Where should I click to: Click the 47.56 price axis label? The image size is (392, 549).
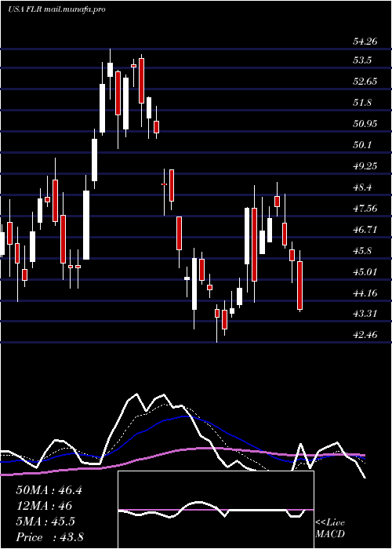(365, 209)
